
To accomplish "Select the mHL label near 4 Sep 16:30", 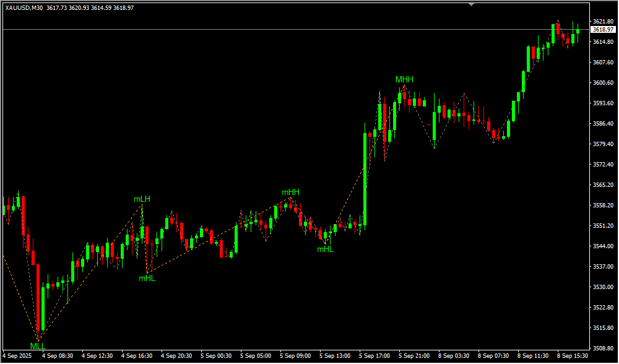I will 147,278.
